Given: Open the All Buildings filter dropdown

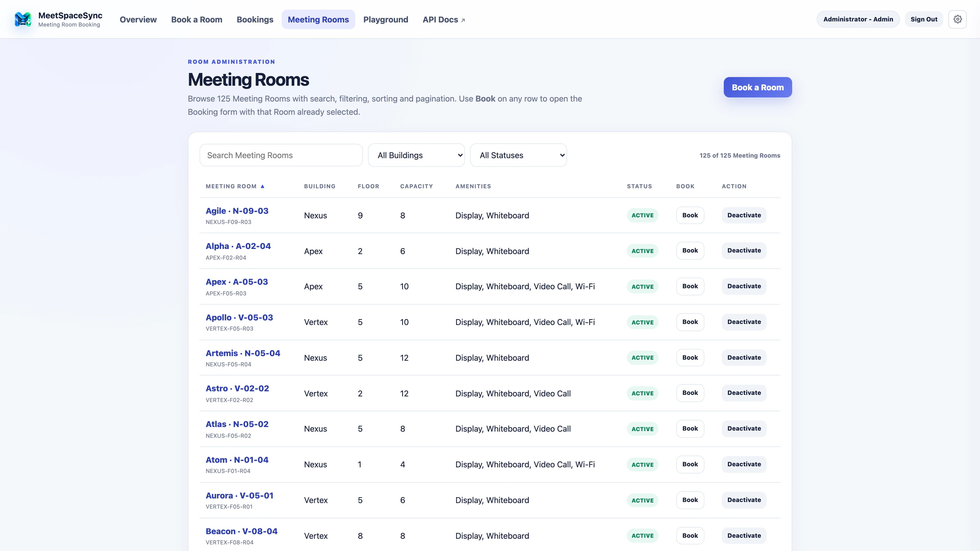Looking at the screenshot, I should [x=416, y=155].
